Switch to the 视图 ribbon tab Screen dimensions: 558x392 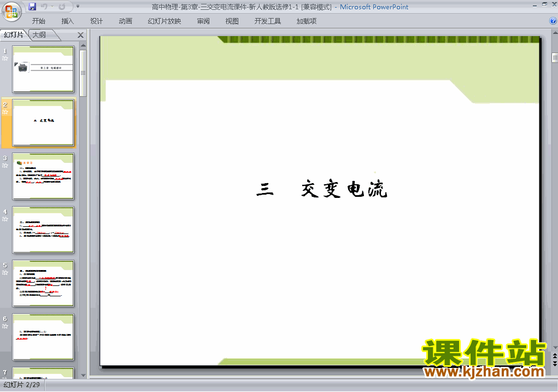(x=232, y=21)
